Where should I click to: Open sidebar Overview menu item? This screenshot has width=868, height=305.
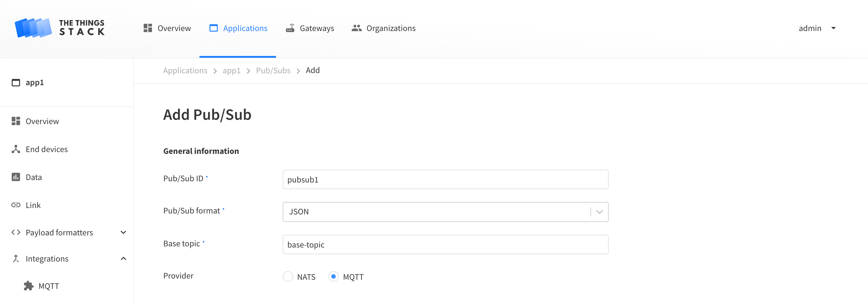pos(42,121)
